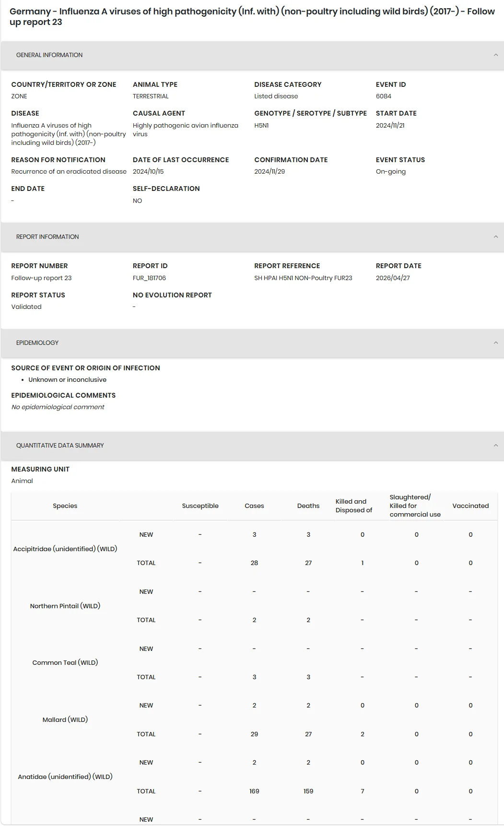Image resolution: width=504 pixels, height=826 pixels.
Task: Click the Vaccinated column header
Action: pos(470,506)
